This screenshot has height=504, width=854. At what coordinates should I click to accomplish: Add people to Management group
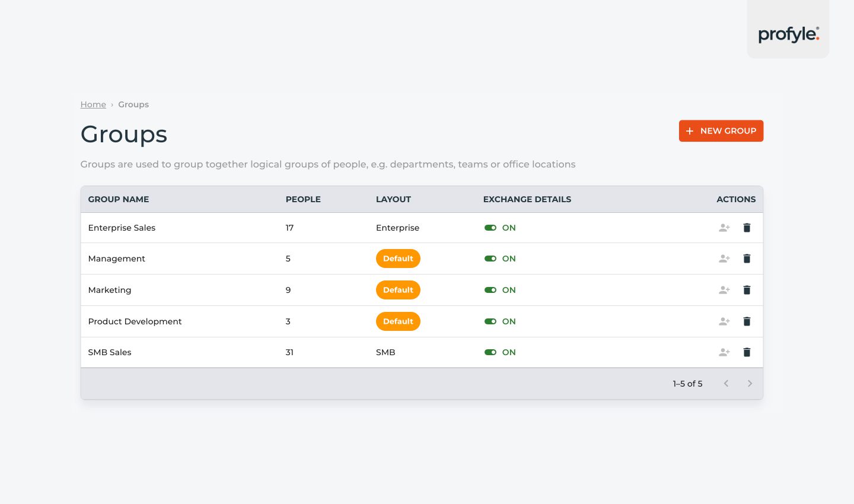(724, 259)
